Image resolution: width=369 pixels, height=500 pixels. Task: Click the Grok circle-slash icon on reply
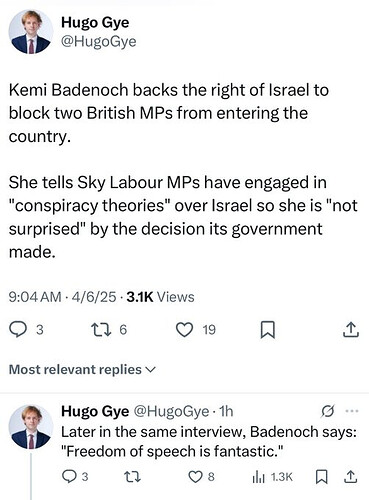[x=327, y=411]
